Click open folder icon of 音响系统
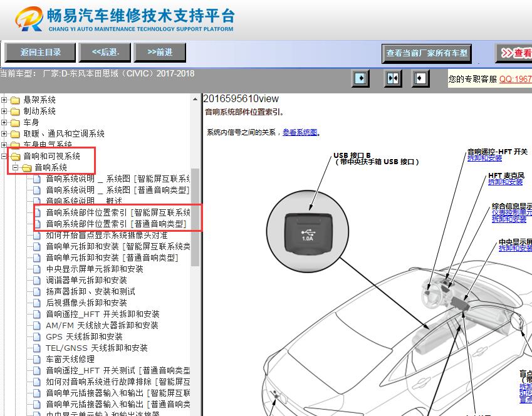Viewport: 532px width, 416px height. (26, 168)
